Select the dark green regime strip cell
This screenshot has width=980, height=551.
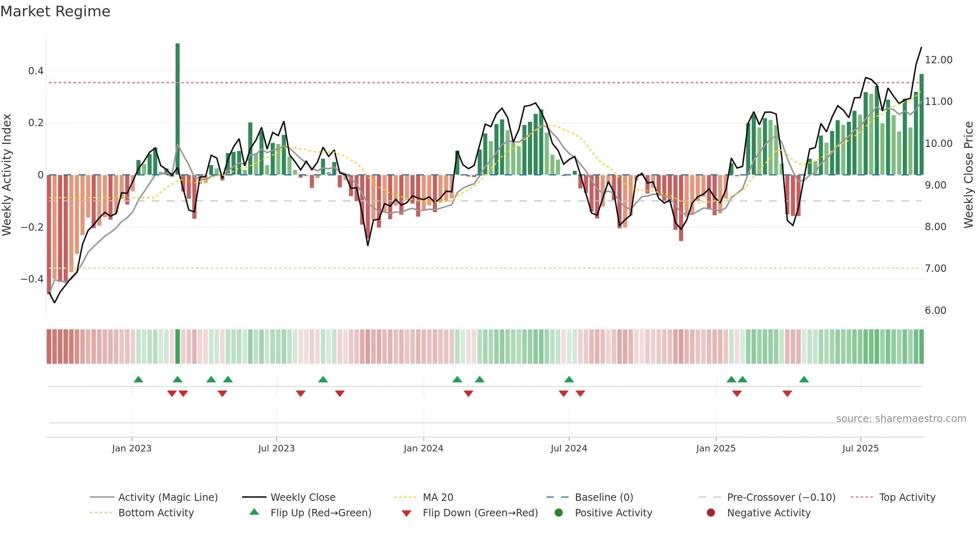pos(178,347)
